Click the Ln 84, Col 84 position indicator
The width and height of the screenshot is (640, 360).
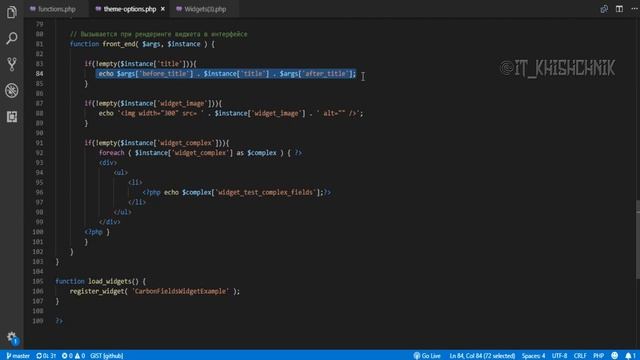click(x=482, y=356)
